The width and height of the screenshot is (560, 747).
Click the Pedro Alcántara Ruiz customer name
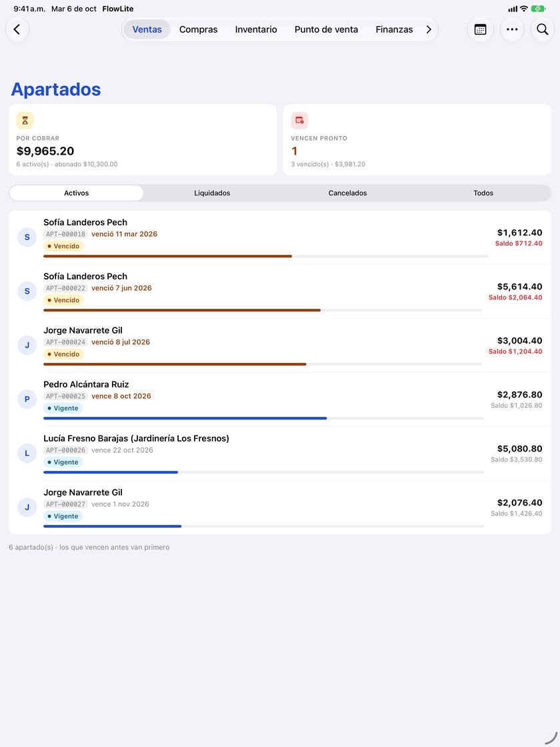[x=86, y=384]
